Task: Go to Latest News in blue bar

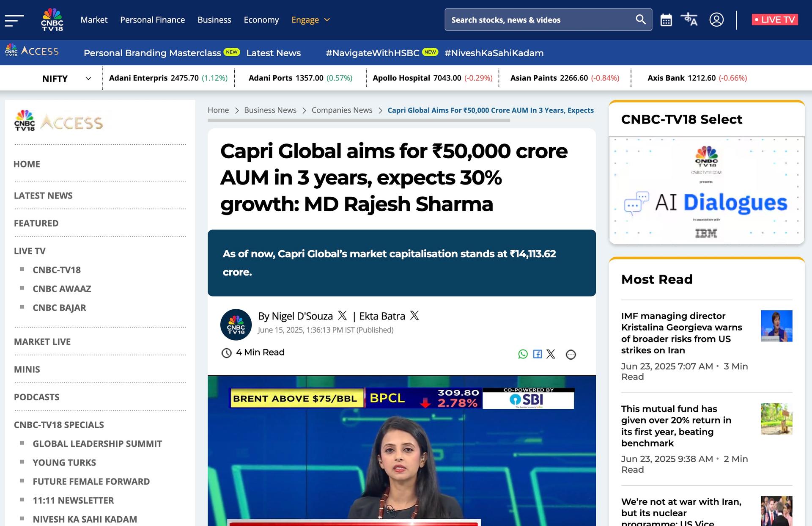Action: [x=274, y=53]
